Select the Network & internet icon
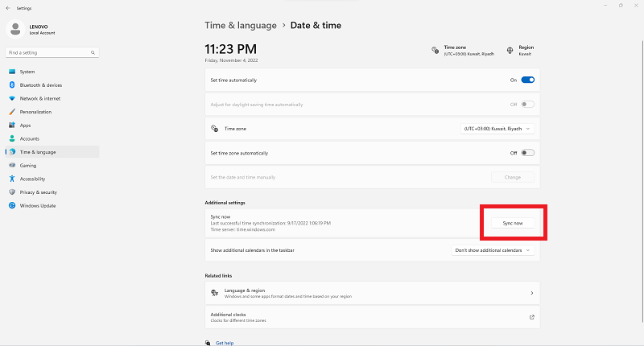The width and height of the screenshot is (644, 346). pos(12,98)
